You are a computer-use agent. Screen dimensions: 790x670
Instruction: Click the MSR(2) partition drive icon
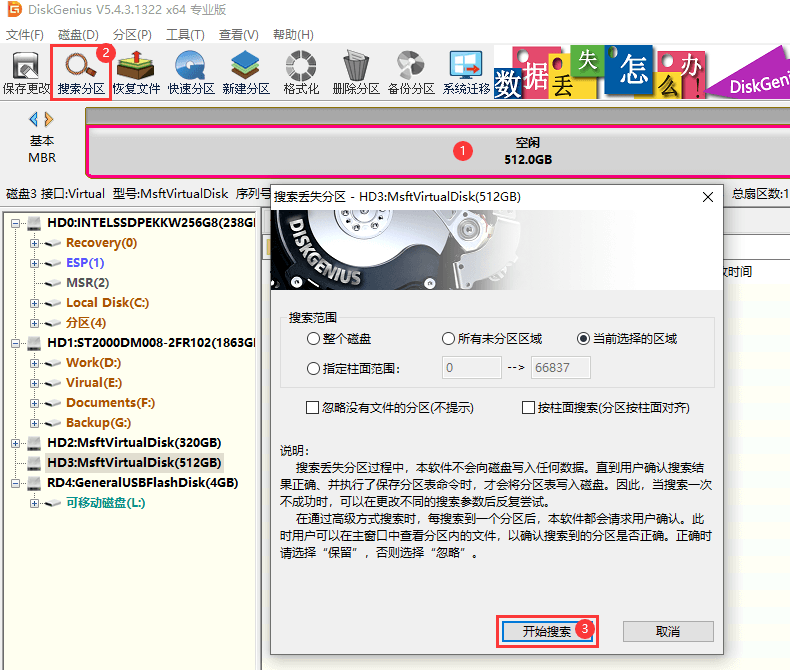[x=52, y=283]
